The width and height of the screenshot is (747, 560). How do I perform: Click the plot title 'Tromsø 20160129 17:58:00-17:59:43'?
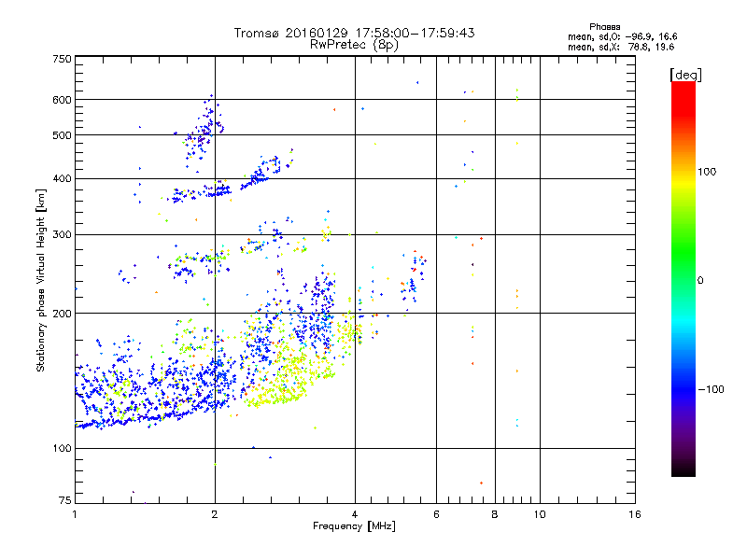(354, 33)
